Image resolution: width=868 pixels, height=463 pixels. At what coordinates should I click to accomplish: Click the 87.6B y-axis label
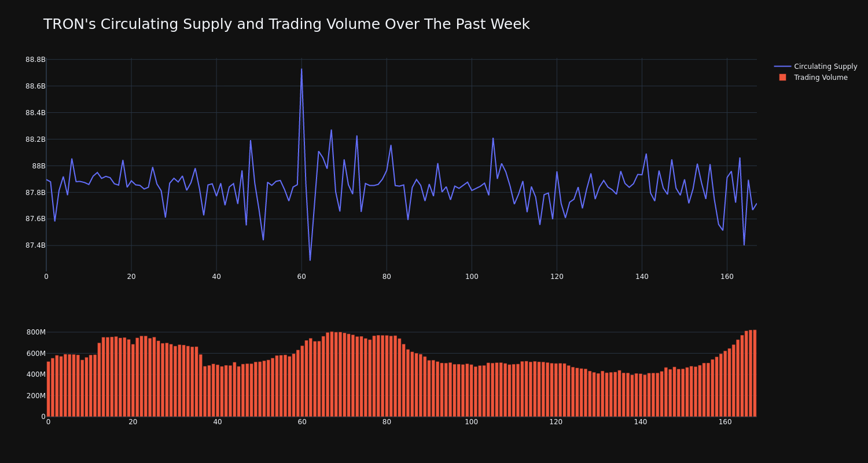pos(35,219)
